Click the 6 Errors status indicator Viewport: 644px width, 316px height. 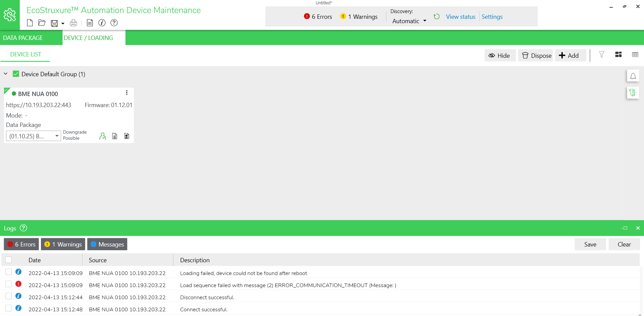318,16
